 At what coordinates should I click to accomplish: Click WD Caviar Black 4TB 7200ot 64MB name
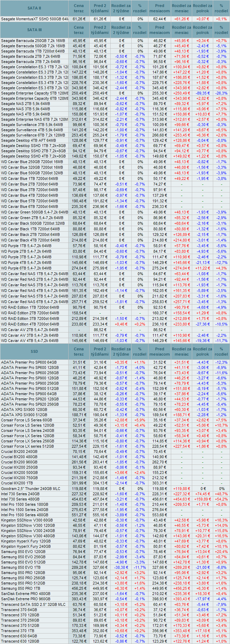coord(30,240)
